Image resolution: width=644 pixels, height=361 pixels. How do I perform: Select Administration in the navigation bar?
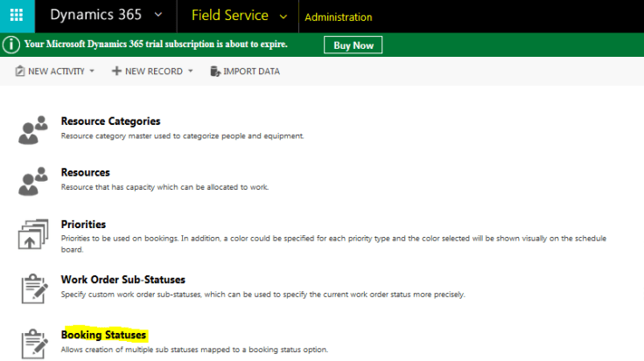click(x=339, y=17)
